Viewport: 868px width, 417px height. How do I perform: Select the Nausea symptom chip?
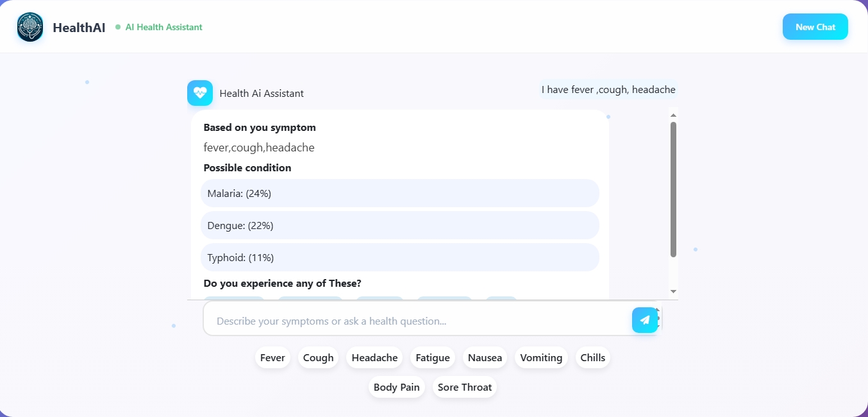tap(485, 358)
